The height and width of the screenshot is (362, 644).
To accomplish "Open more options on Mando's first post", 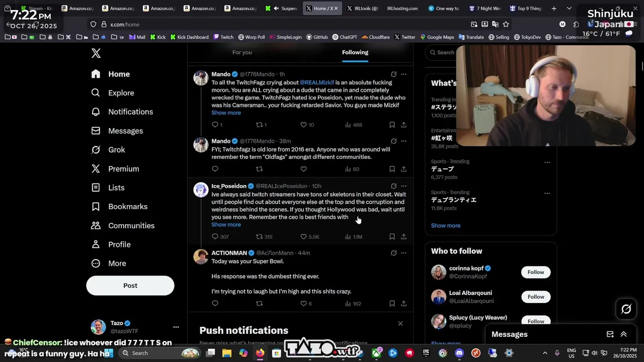I will (x=404, y=74).
